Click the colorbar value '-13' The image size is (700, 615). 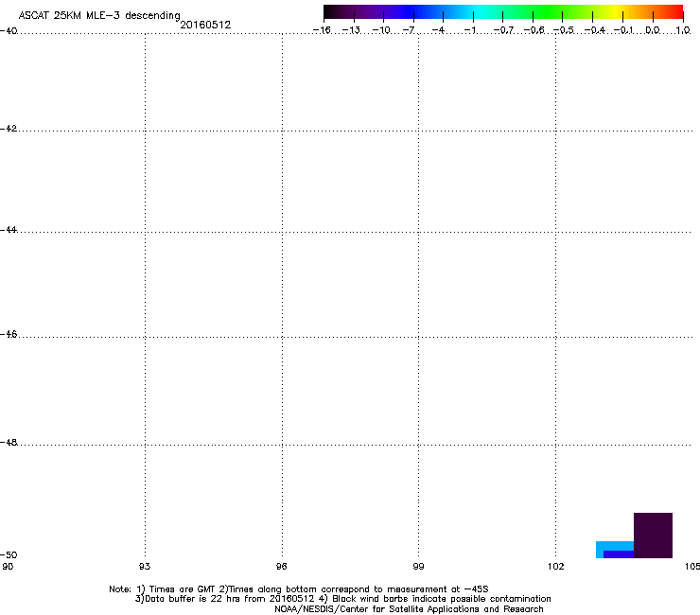(x=351, y=30)
